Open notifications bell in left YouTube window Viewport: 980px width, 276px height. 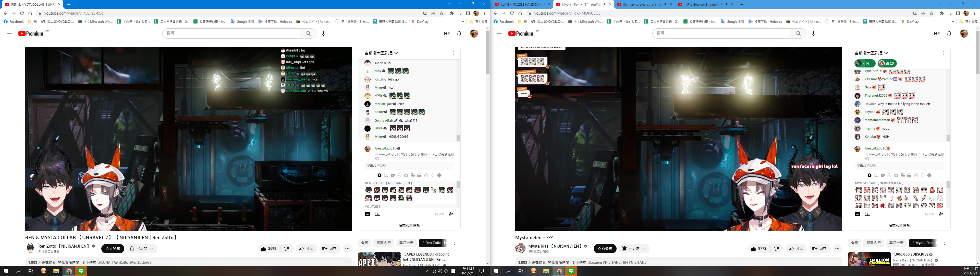(459, 33)
